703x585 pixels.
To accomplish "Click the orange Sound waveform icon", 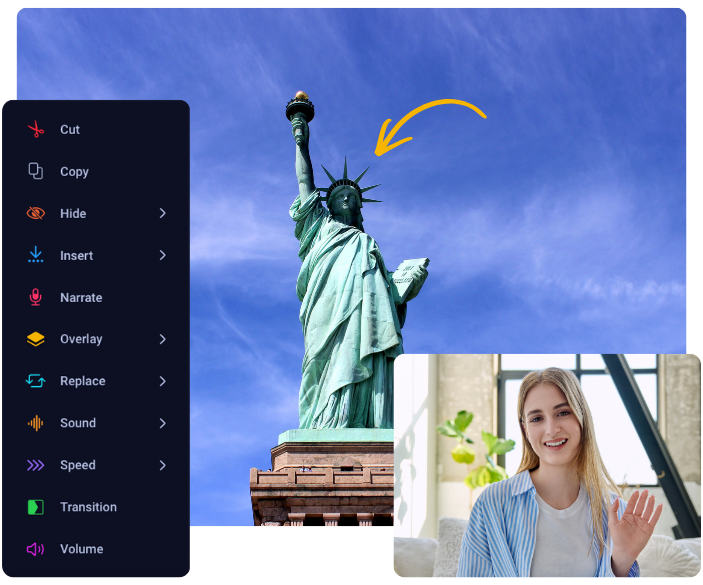I will [35, 423].
